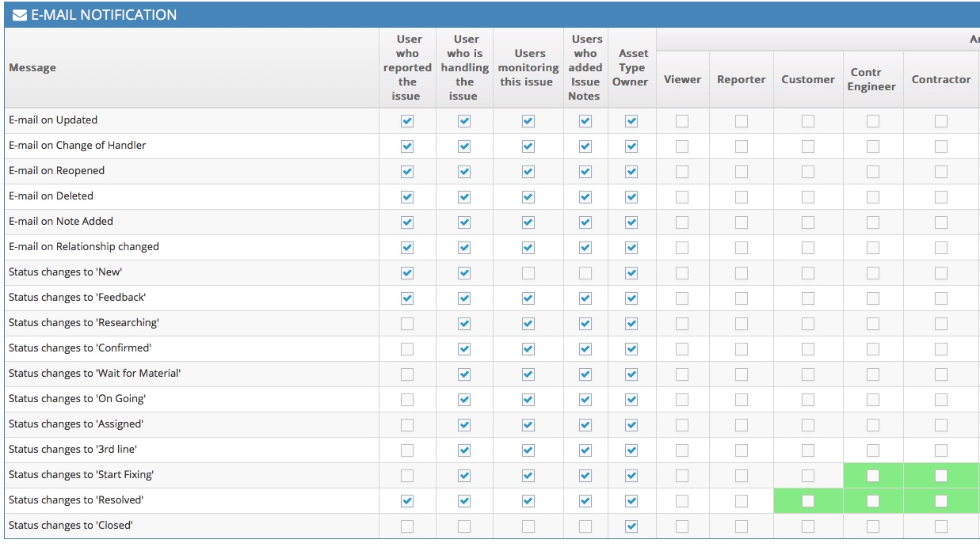Viewport: 980px width, 547px height.
Task: Disable 'E-mail on Change of Handler' for handler
Action: (464, 146)
